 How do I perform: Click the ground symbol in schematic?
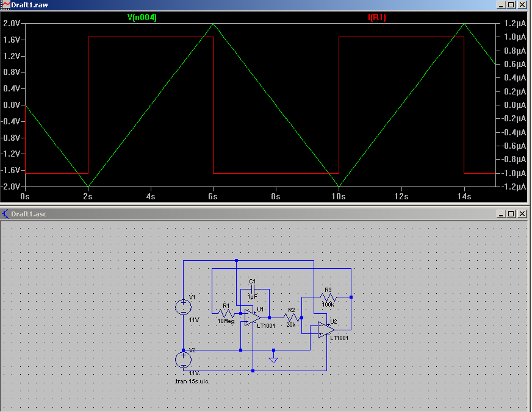273,358
